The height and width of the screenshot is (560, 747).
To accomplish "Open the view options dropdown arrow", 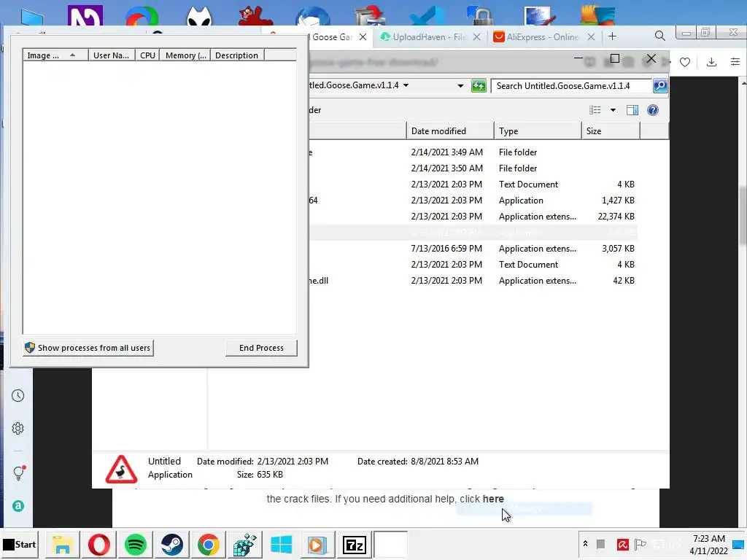I will [x=613, y=110].
